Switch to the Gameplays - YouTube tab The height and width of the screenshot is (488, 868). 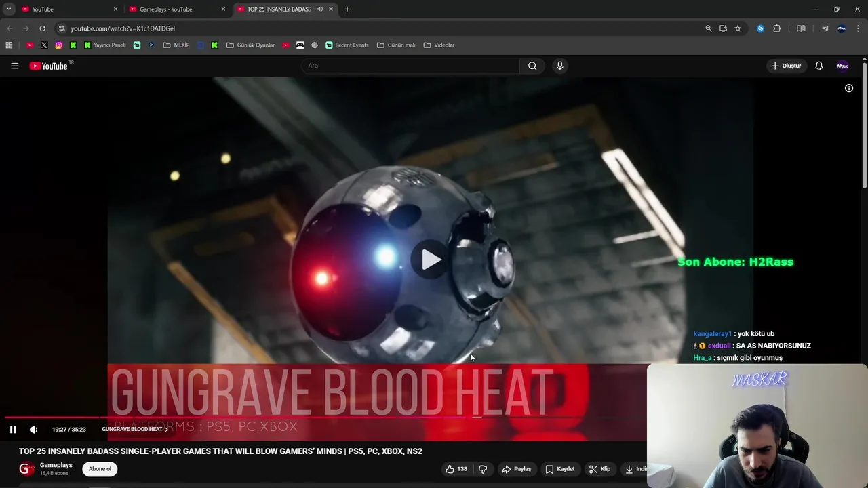pyautogui.click(x=176, y=9)
